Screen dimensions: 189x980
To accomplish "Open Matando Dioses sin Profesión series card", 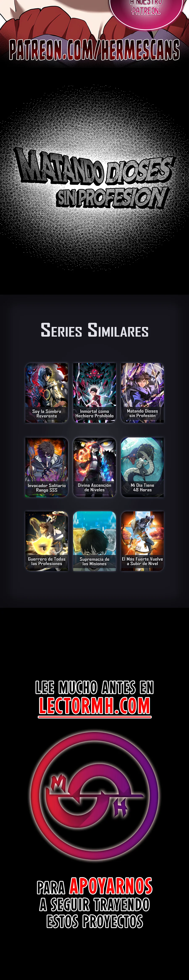I will pos(142,393).
